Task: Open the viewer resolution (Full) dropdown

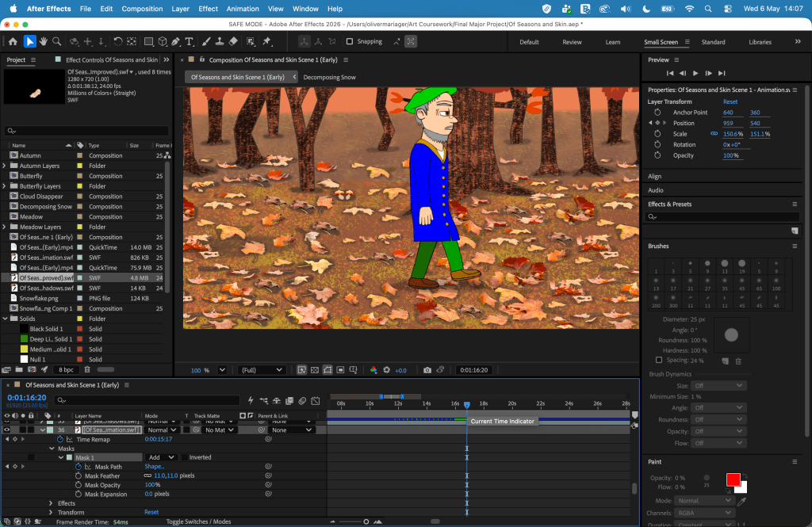Action: point(262,370)
